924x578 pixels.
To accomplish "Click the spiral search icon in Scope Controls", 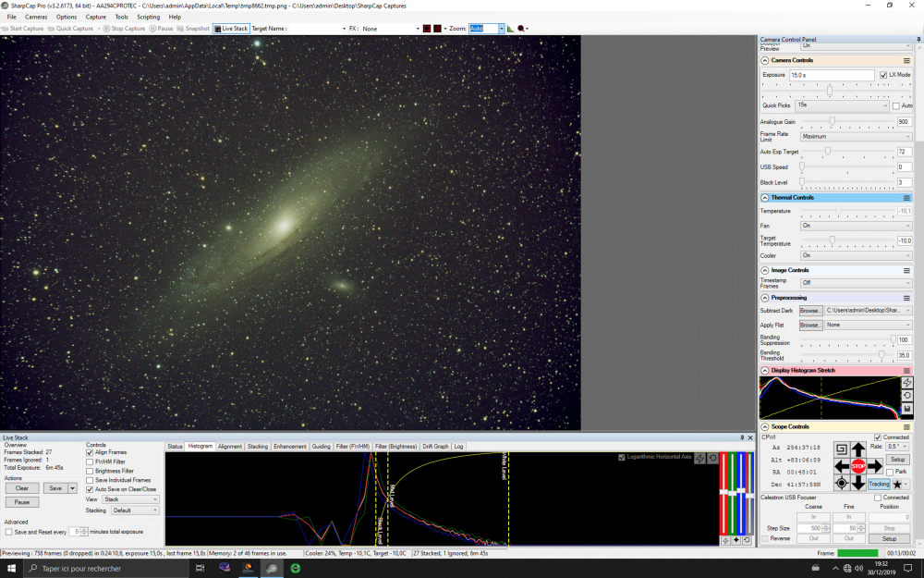I will pos(841,449).
